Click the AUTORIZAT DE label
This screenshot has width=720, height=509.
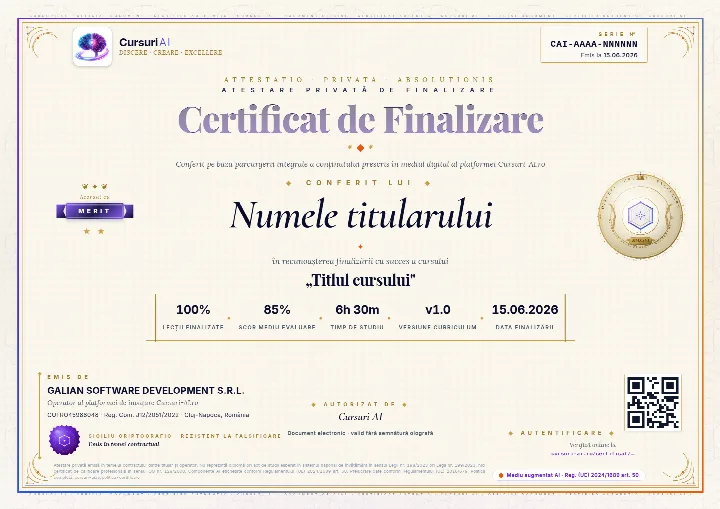coord(359,404)
